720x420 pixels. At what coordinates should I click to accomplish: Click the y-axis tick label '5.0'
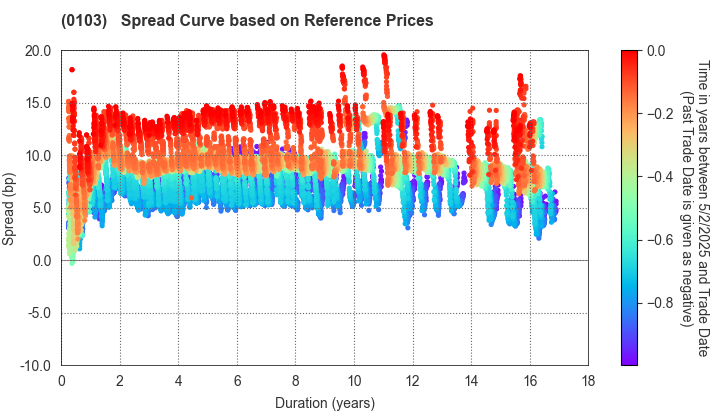(41, 208)
